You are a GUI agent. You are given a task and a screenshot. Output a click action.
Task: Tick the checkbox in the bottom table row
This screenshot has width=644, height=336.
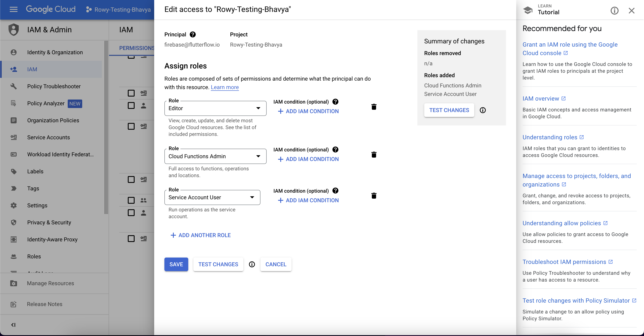click(x=131, y=238)
